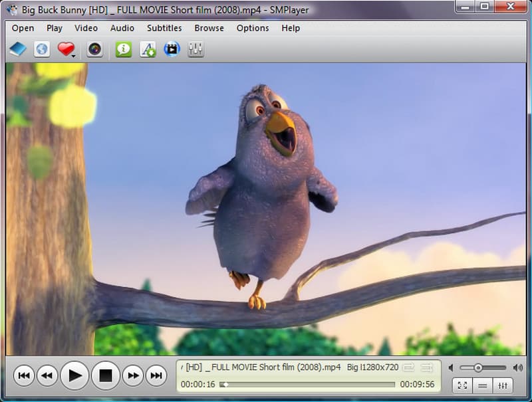
Task: Open the Video menu
Action: (x=86, y=28)
